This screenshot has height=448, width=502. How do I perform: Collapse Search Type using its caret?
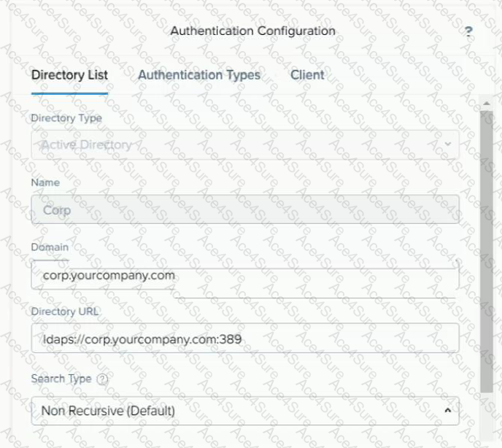click(447, 411)
